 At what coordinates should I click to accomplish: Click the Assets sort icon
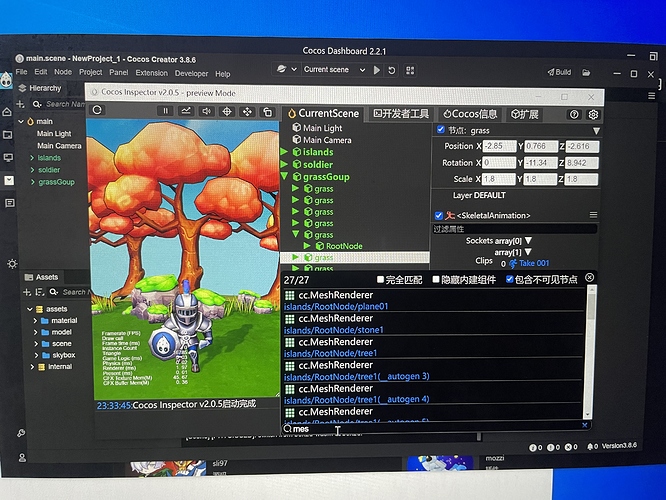[40, 292]
